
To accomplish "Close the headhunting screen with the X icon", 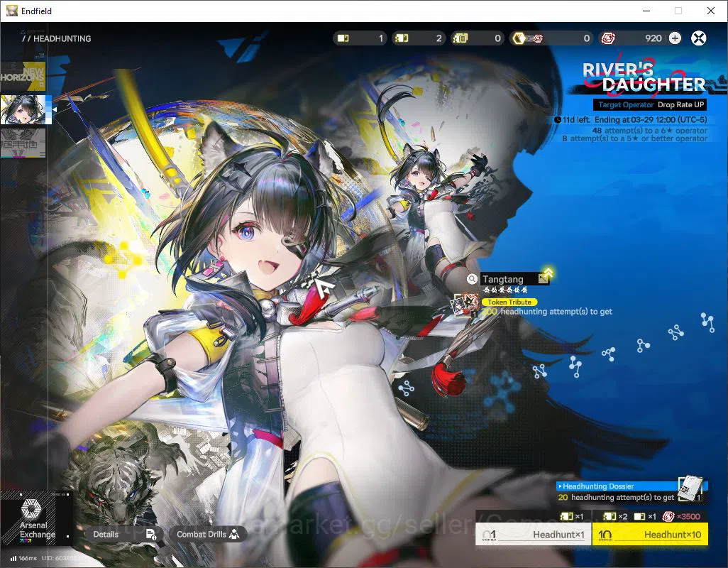I will 698,38.
